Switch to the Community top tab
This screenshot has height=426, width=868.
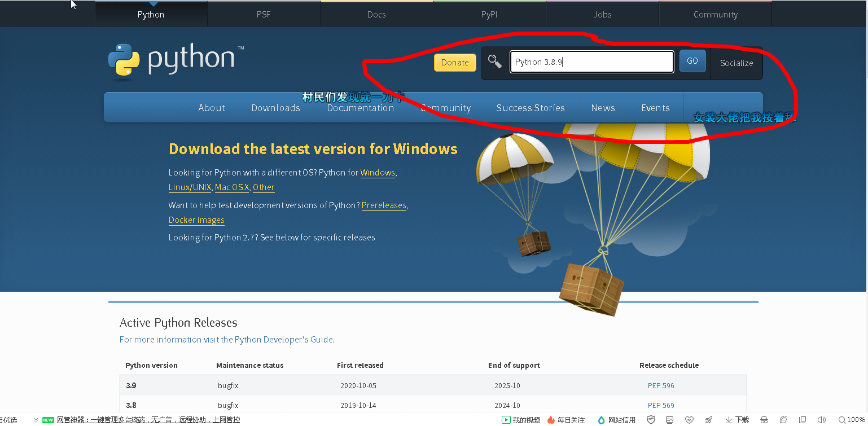coord(716,14)
